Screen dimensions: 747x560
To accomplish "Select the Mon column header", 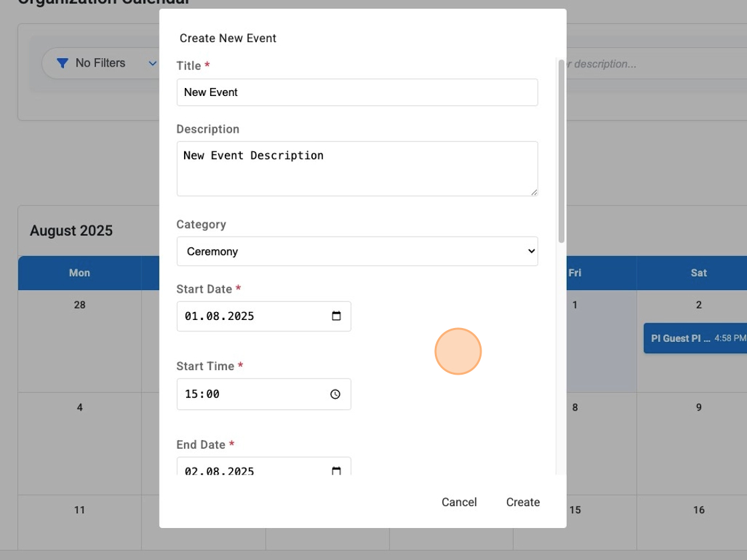I will click(x=79, y=273).
